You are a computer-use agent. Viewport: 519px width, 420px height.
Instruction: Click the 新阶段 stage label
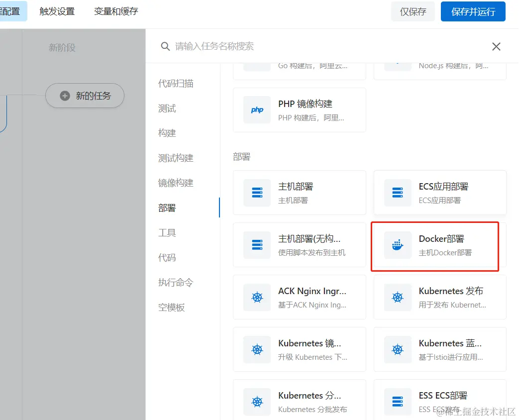coord(62,48)
